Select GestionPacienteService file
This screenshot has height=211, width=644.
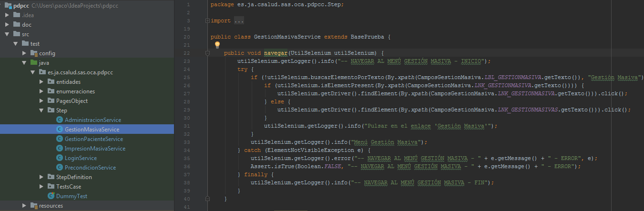94,139
